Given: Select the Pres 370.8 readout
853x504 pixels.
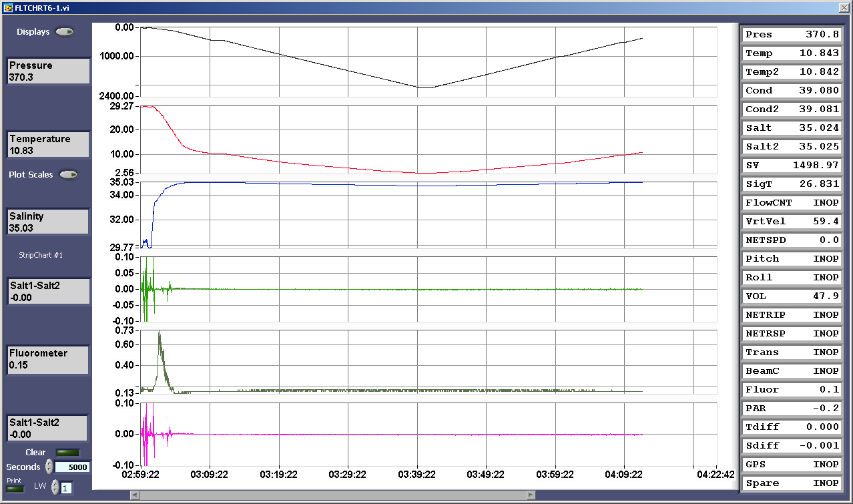Looking at the screenshot, I should 792,35.
